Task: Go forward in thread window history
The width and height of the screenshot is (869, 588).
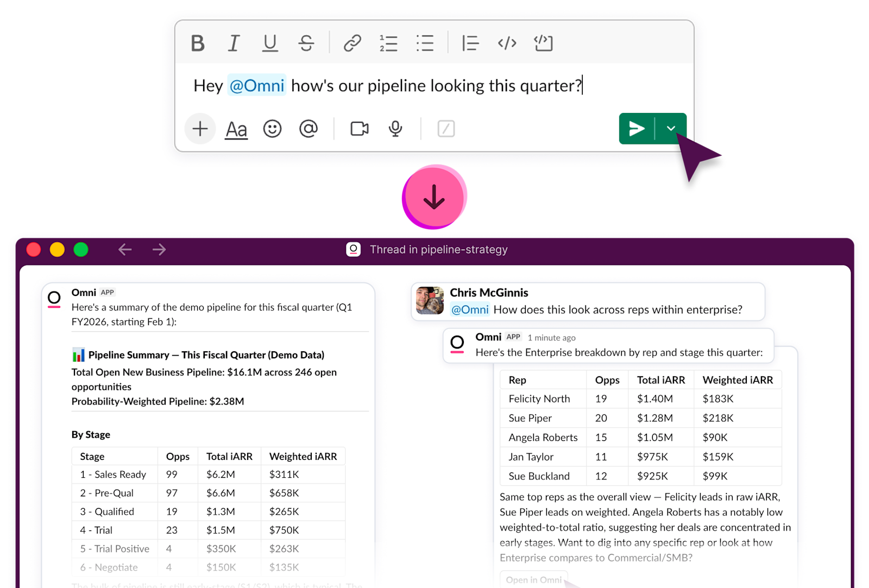Action: 159,249
